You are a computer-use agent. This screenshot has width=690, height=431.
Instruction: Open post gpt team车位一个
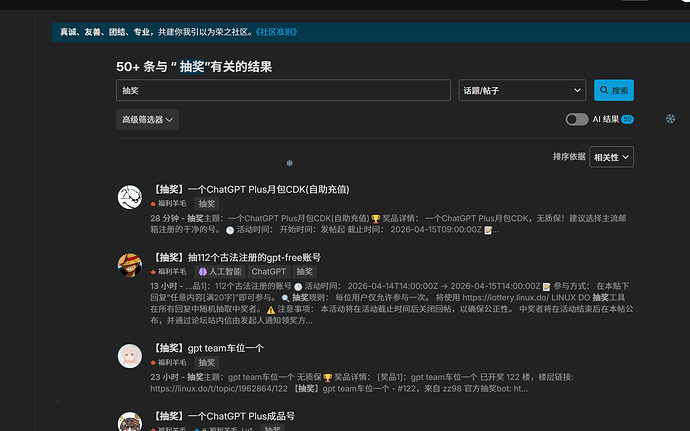tap(208, 348)
